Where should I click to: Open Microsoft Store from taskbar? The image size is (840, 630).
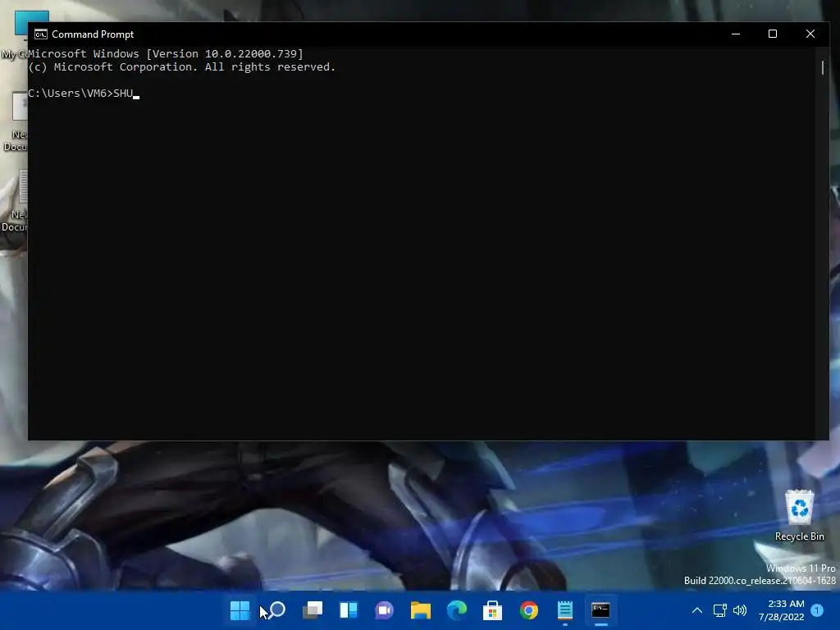point(492,610)
